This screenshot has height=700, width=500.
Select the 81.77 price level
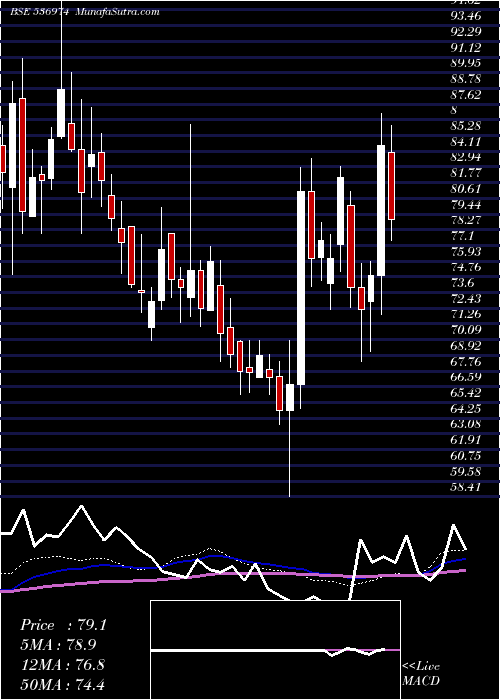point(466,173)
